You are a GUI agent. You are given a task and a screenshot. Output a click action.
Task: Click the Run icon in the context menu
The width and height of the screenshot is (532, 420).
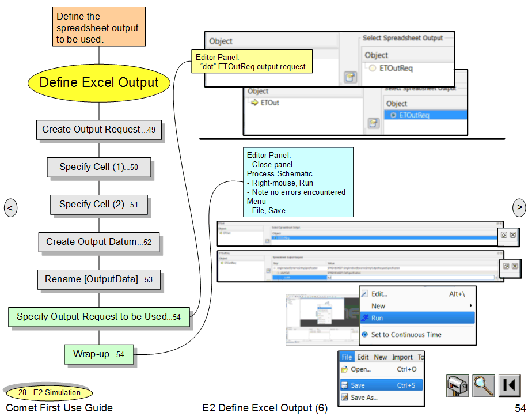coord(365,318)
